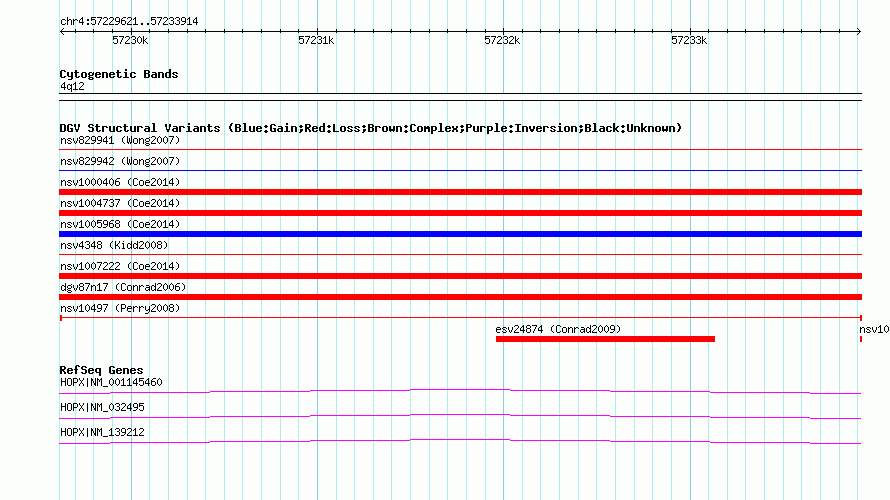Click the left arrowhead of the ruler
This screenshot has height=500, width=890.
[x=62, y=31]
